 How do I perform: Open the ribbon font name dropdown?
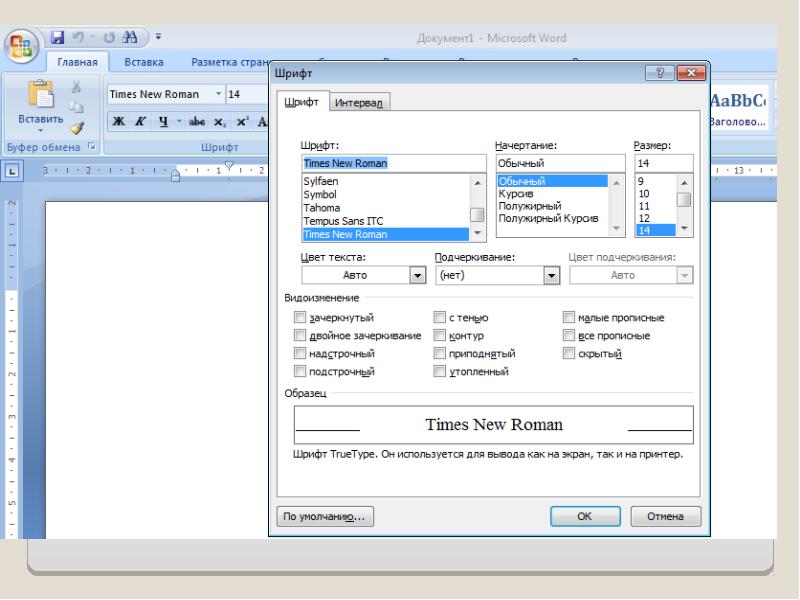[218, 95]
